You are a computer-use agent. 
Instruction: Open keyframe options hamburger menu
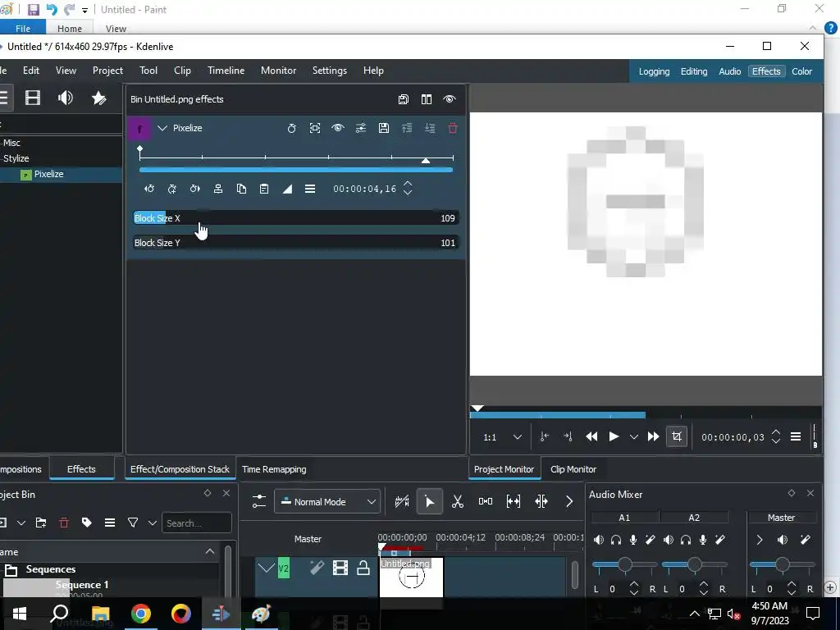pyautogui.click(x=310, y=189)
